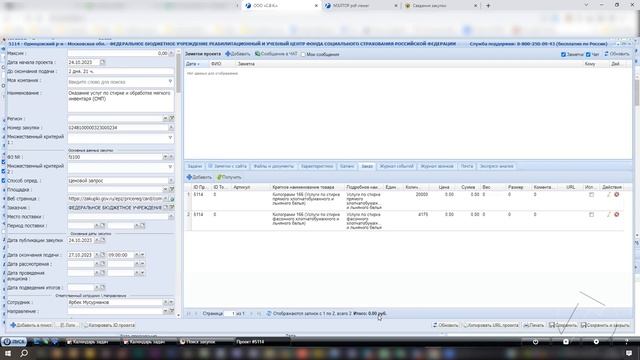This screenshot has height=360, width=640.
Task: Switch to the Заметки с сайта tab
Action: (228, 167)
